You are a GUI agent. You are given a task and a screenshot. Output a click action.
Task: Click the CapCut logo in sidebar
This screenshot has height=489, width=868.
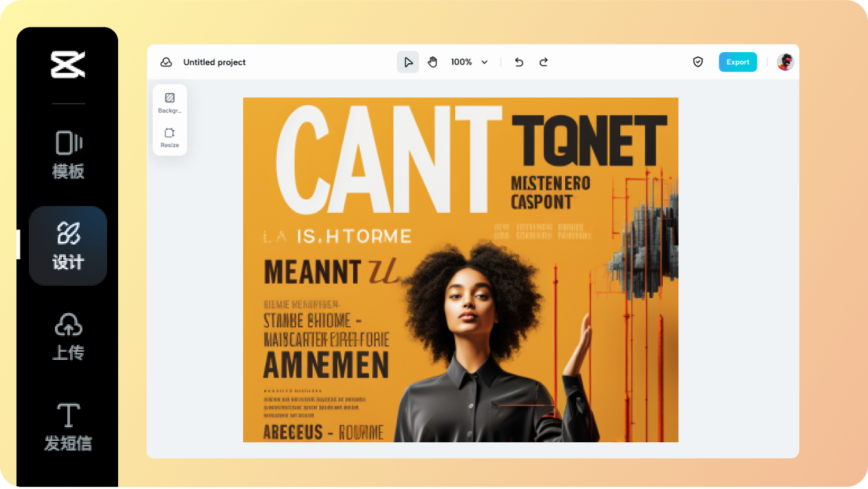click(x=68, y=65)
